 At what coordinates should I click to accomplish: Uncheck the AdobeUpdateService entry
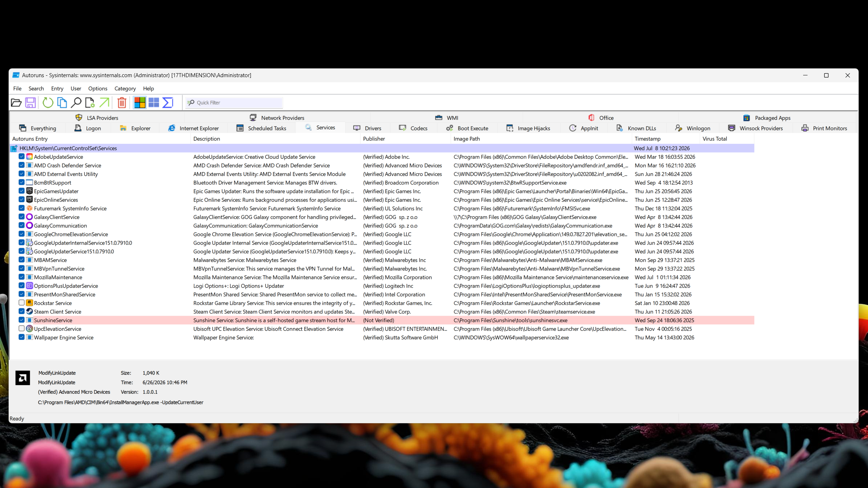21,157
